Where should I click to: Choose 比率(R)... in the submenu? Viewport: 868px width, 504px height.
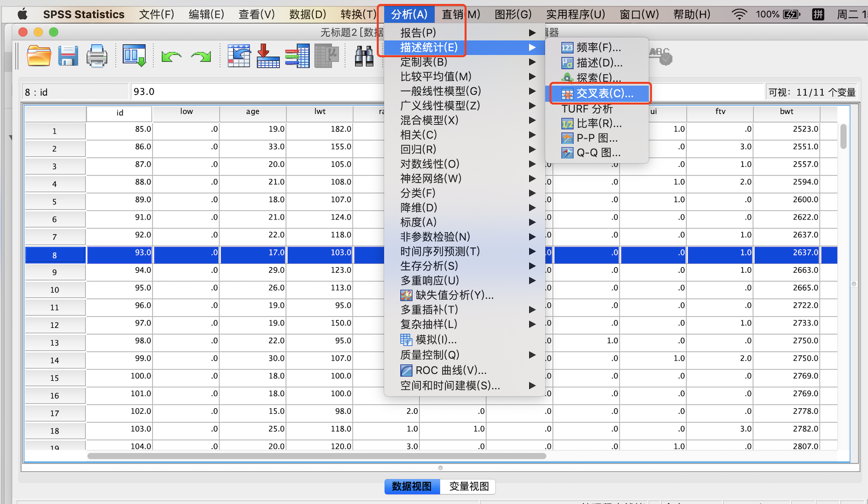(x=597, y=123)
